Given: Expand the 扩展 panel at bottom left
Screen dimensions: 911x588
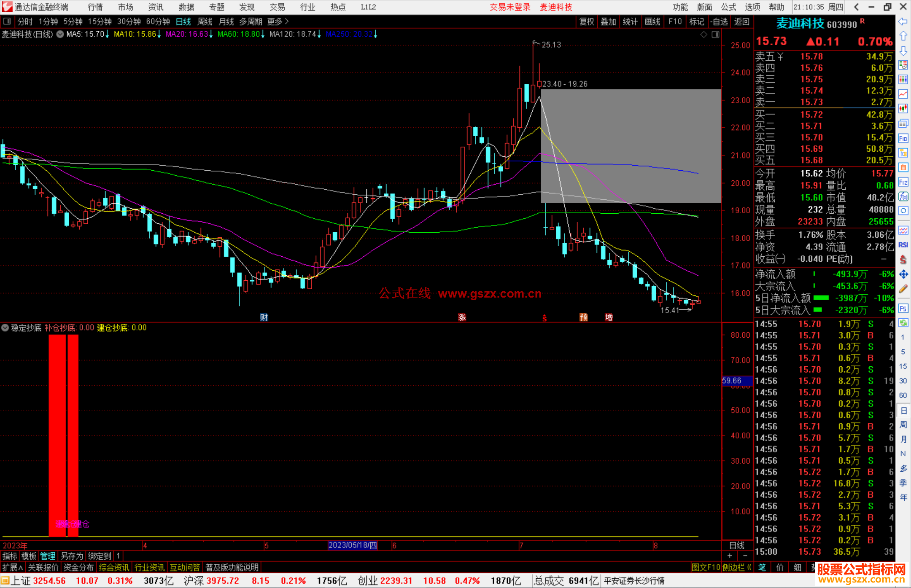Looking at the screenshot, I should [x=13, y=567].
